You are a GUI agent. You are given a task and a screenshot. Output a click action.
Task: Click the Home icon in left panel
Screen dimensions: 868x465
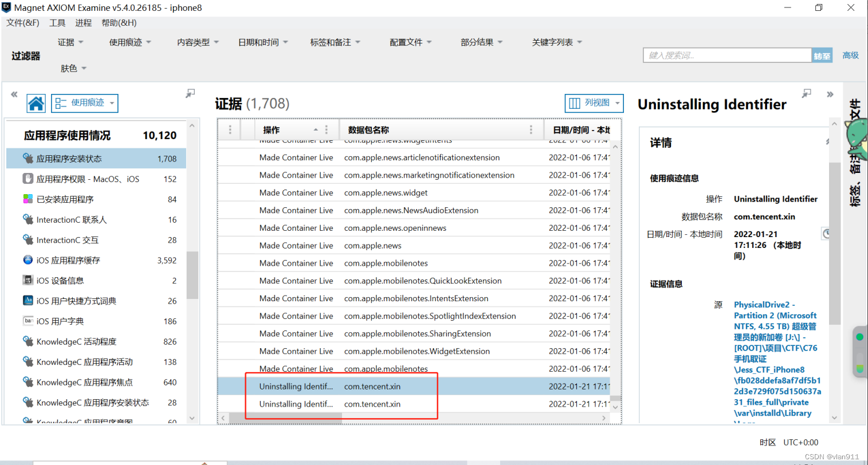point(36,103)
